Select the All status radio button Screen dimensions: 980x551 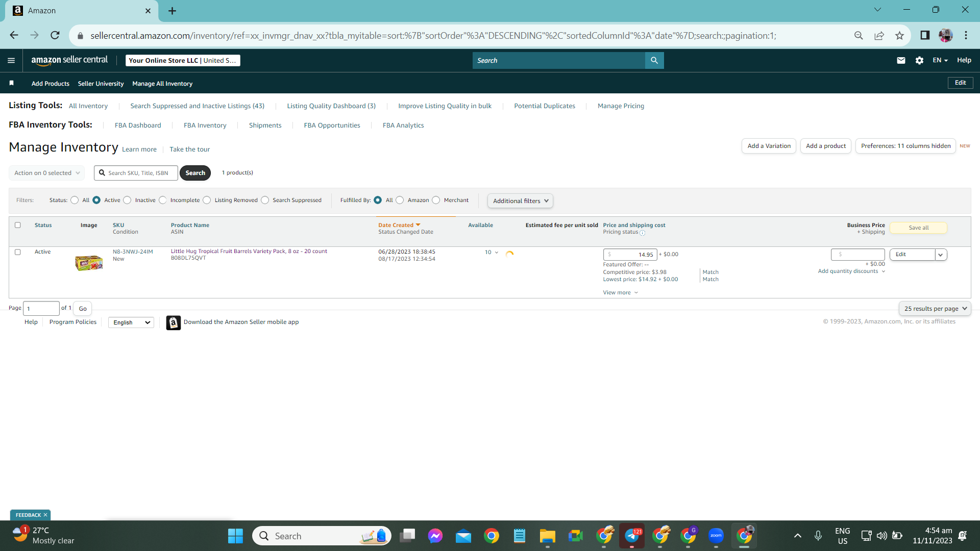tap(75, 200)
